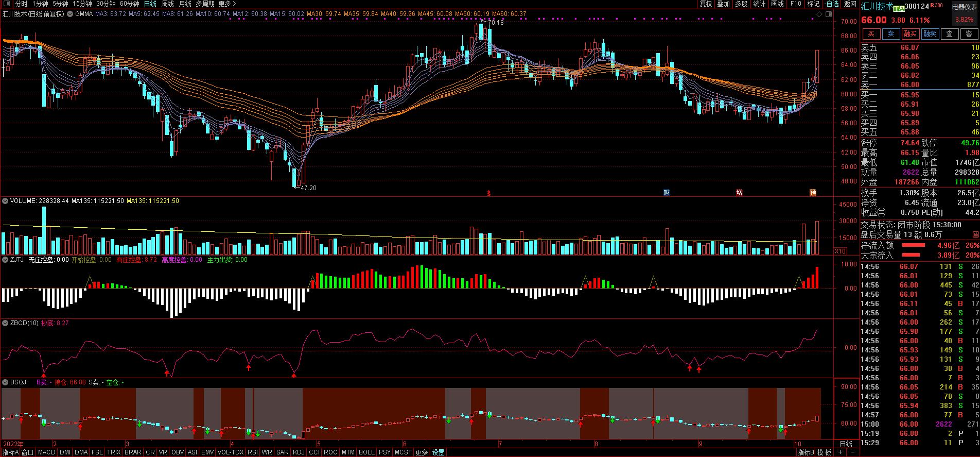Screen dimensions: 980x457
Task: Select the MACD indicator tab
Action: tap(46, 452)
